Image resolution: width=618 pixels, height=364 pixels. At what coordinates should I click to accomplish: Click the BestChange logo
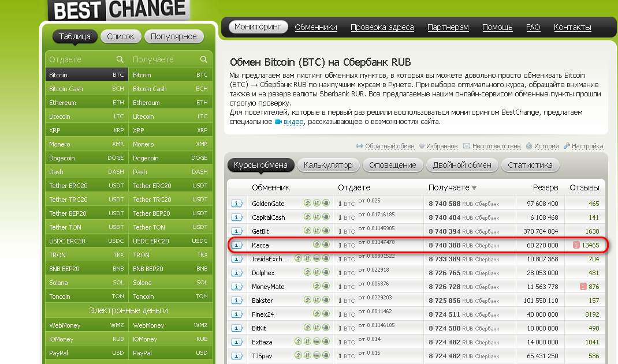tap(119, 10)
